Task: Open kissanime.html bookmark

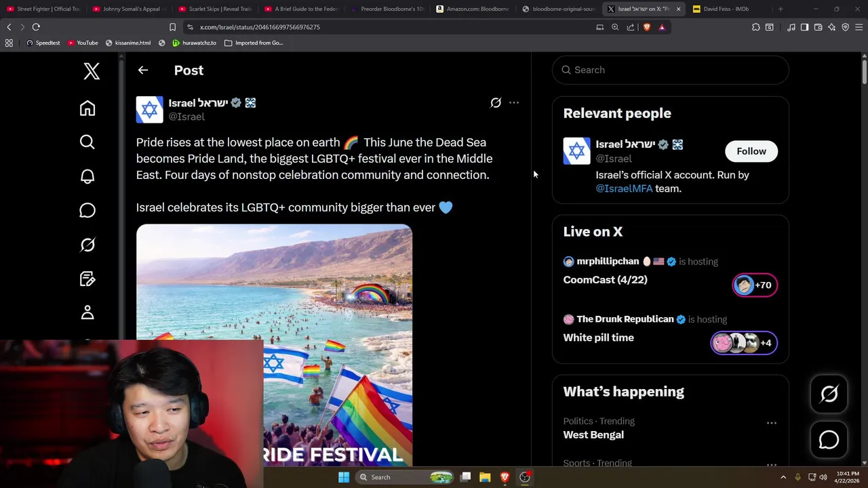Action: (127, 43)
